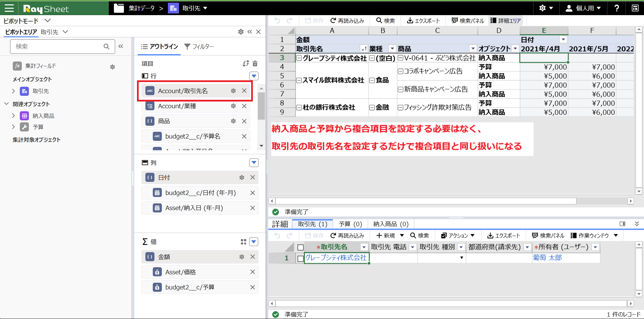This screenshot has height=319, width=644.
Task: Open 葡萄 太郎 owner link
Action: click(x=547, y=258)
